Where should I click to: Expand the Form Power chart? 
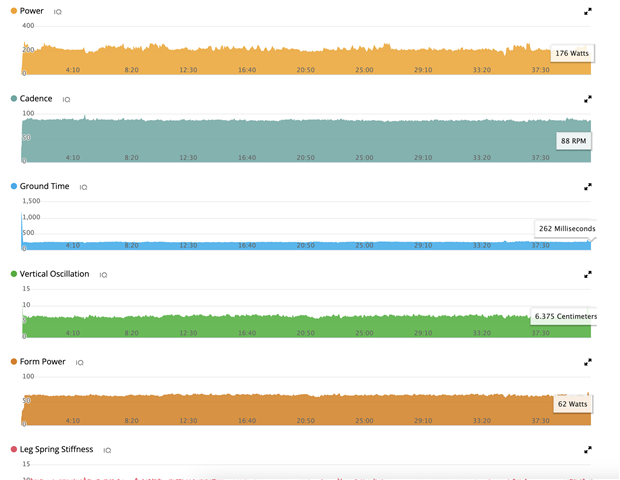pyautogui.click(x=588, y=362)
